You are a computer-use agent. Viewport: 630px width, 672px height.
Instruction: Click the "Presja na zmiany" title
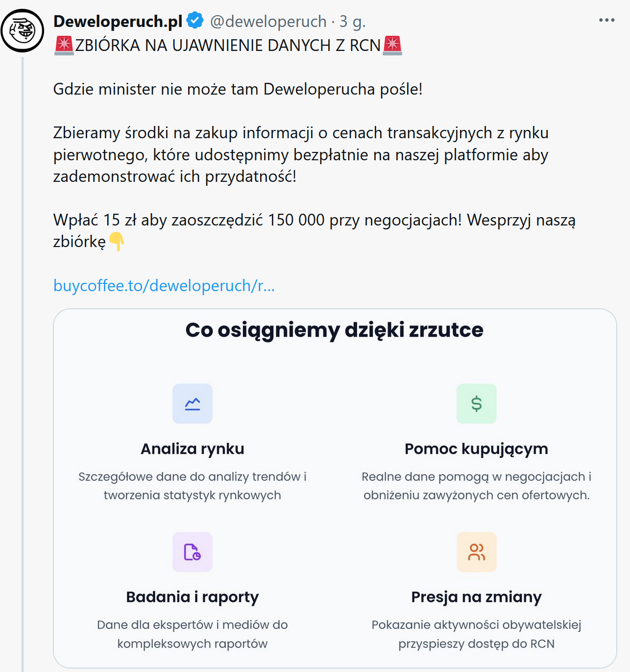click(476, 597)
